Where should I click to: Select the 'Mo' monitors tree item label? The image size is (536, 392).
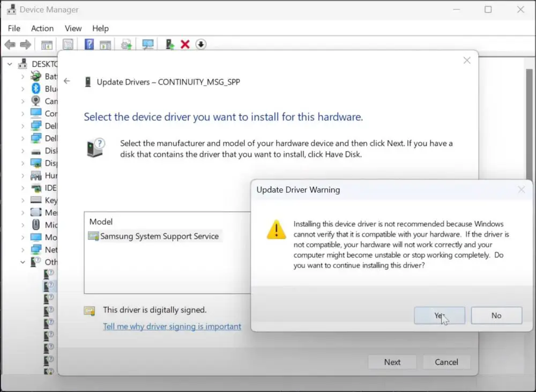tap(51, 237)
